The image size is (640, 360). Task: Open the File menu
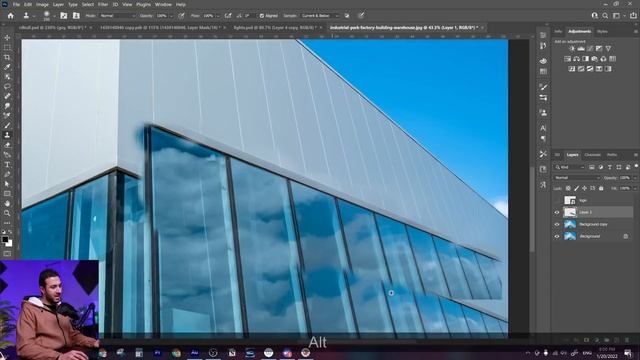[x=16, y=4]
